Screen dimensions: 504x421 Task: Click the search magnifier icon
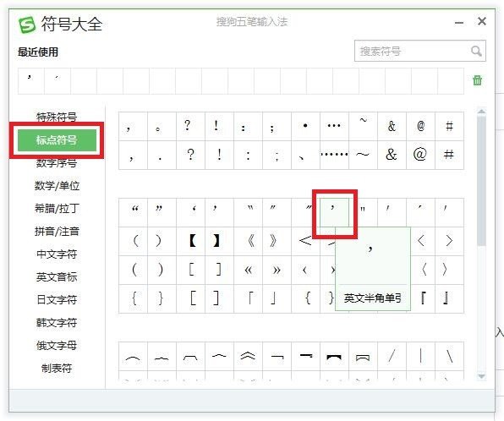coord(476,51)
